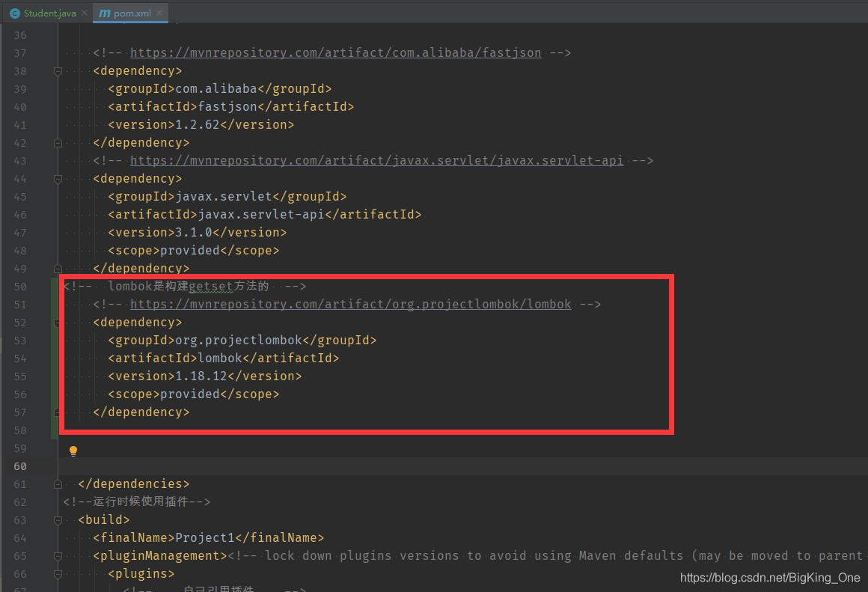Screen dimensions: 868x592
Task: Click the plugins opening tag on line 66
Action: point(141,574)
